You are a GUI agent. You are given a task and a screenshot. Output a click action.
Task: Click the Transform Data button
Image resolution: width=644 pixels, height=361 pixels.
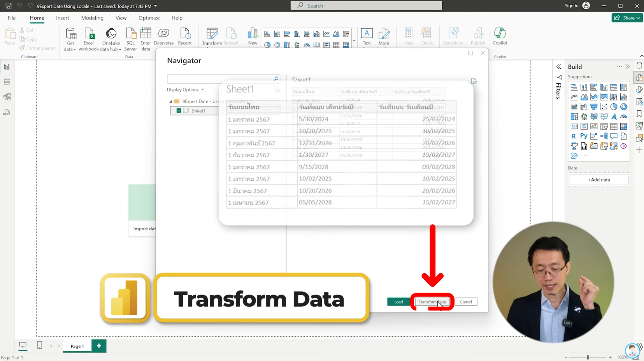432,302
